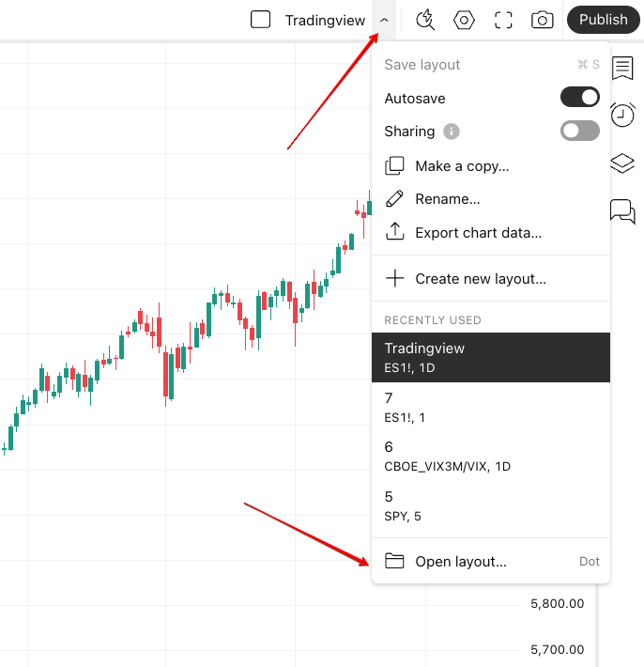Click the Publish button
Screen dimensions: 644x667
tap(604, 20)
